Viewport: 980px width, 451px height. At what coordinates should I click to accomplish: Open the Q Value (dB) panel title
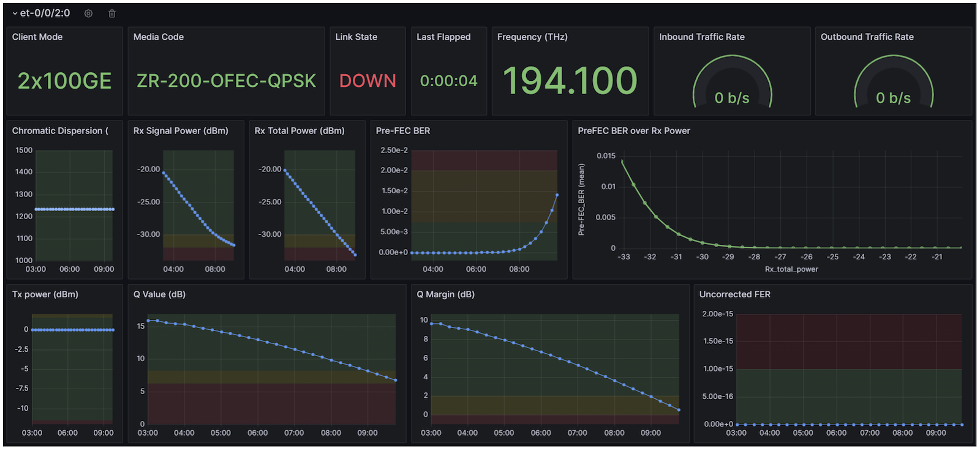tap(159, 294)
